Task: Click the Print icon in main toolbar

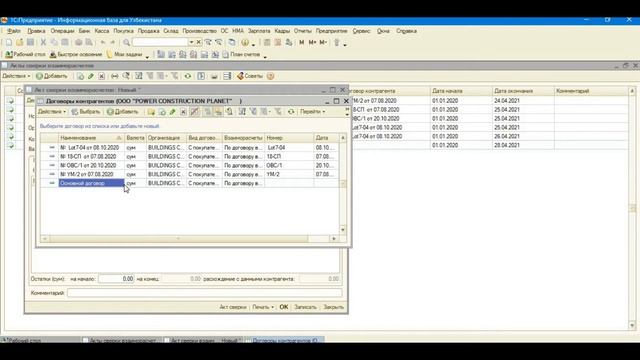Action: click(x=78, y=42)
